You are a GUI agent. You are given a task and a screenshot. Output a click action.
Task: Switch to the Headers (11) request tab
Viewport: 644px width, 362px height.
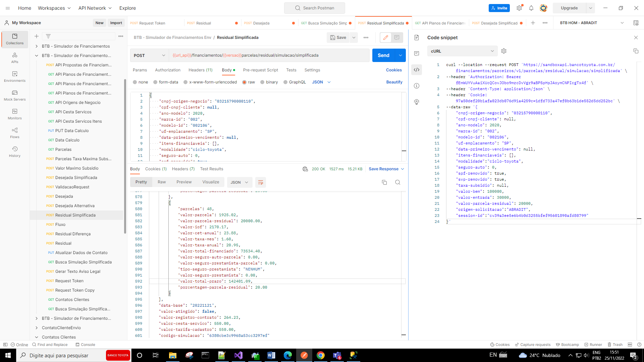(201, 70)
